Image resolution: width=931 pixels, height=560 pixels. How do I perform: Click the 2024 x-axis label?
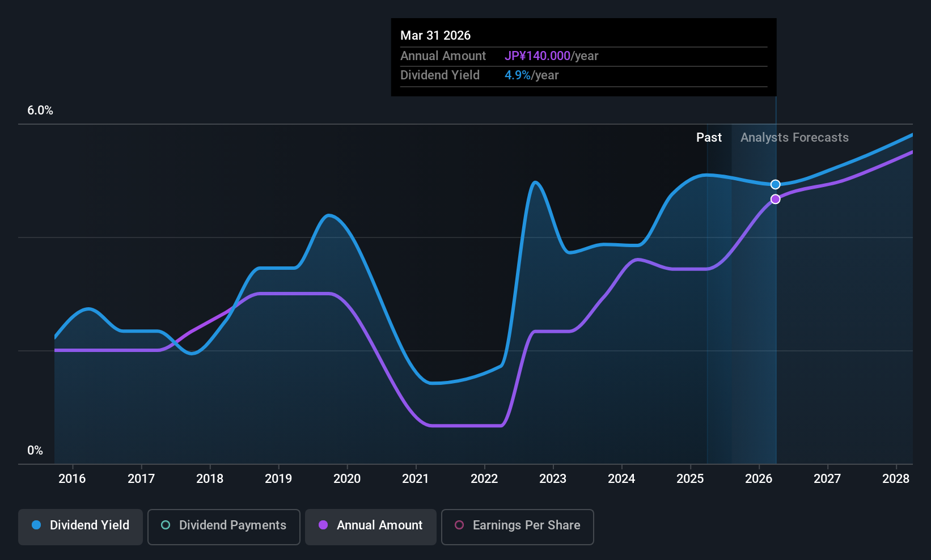(x=621, y=479)
